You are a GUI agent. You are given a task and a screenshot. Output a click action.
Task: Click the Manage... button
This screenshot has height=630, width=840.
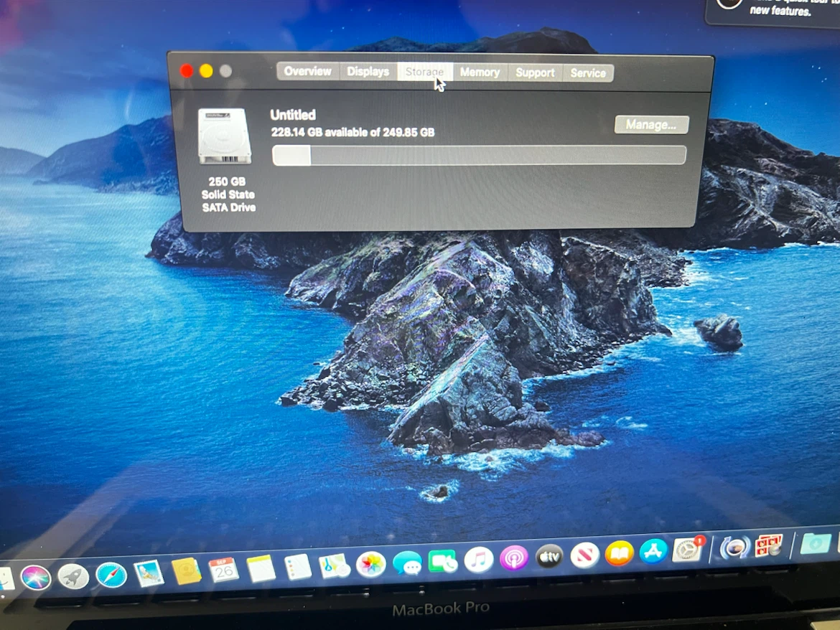click(x=651, y=125)
